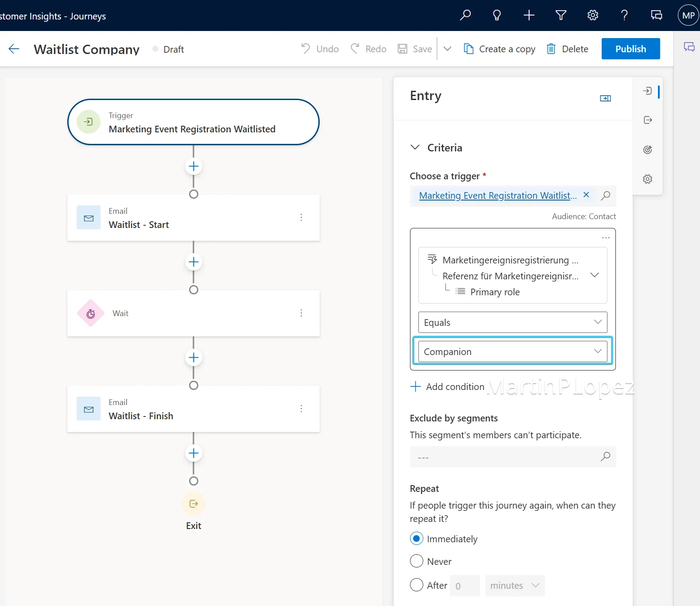Search triggers with the magnifier icon

pos(606,196)
